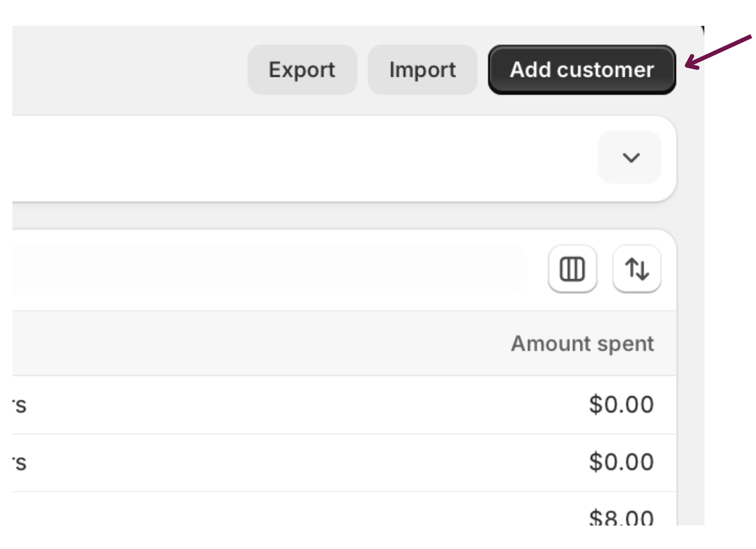
Task: Open the Export customers dialog
Action: (302, 70)
